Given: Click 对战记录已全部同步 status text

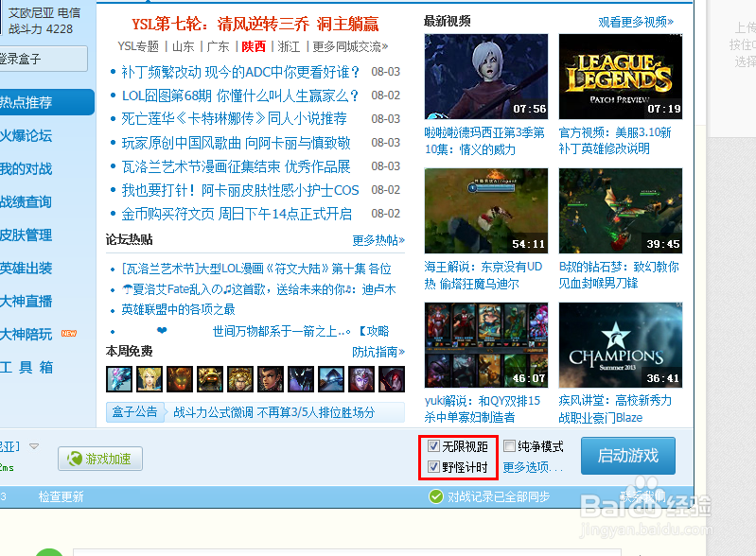Looking at the screenshot, I should 499,496.
